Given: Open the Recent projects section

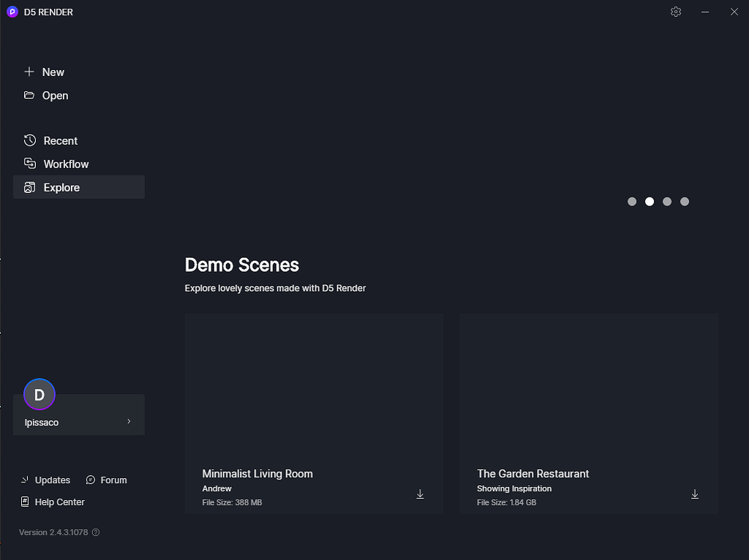Looking at the screenshot, I should [x=60, y=140].
